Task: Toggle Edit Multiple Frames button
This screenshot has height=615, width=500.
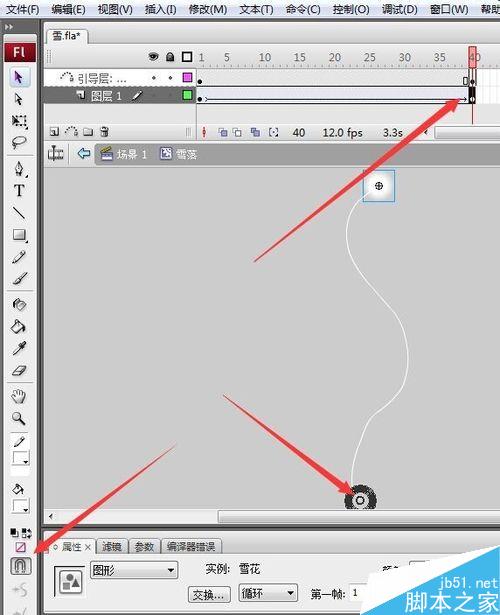Action: tap(255, 133)
